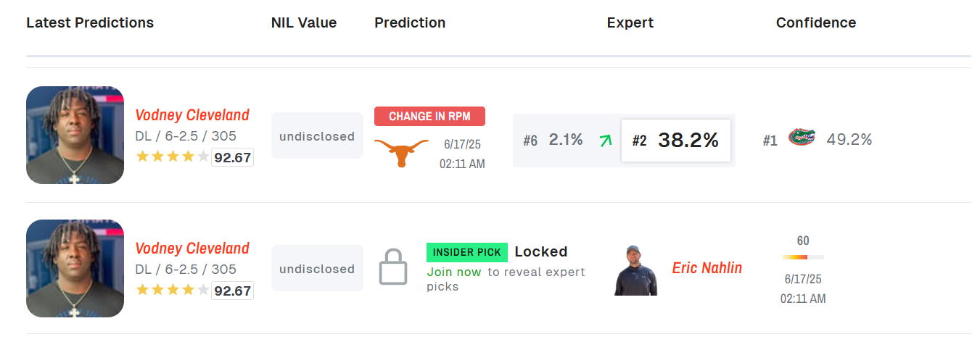Click the green upward trend arrow
Screen dimensions: 980x342
tap(604, 141)
